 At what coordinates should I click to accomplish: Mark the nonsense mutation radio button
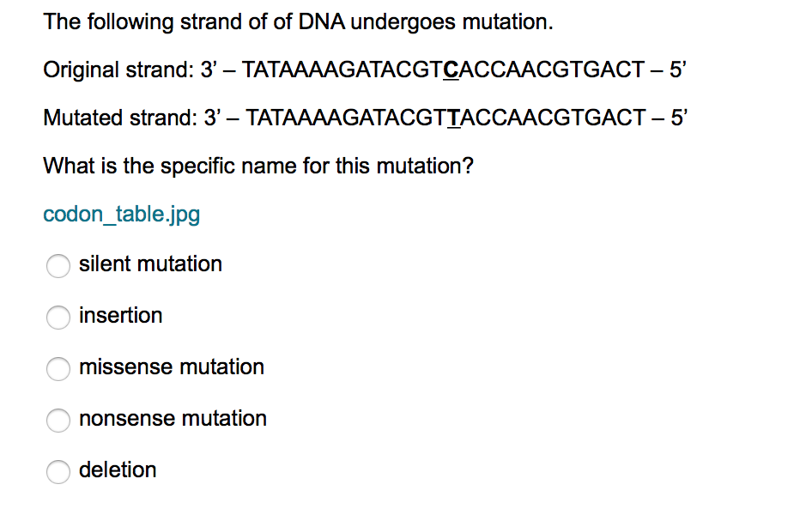[58, 420]
